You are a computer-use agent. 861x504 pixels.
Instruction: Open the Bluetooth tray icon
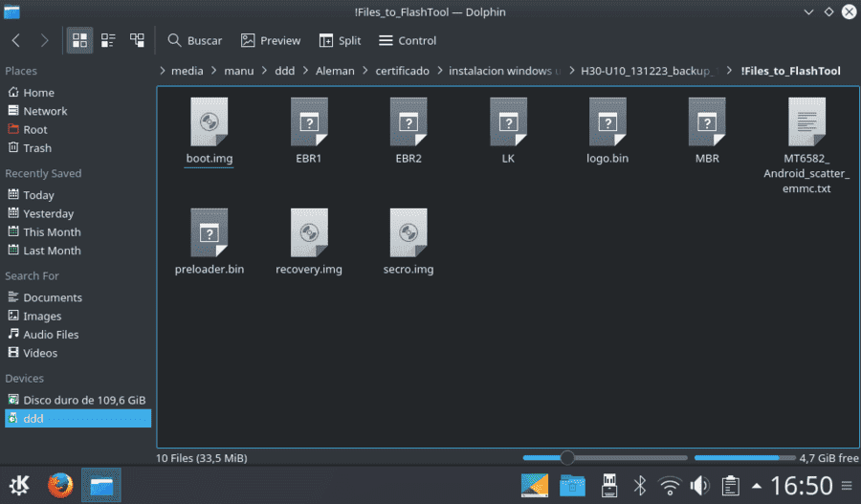tap(640, 485)
